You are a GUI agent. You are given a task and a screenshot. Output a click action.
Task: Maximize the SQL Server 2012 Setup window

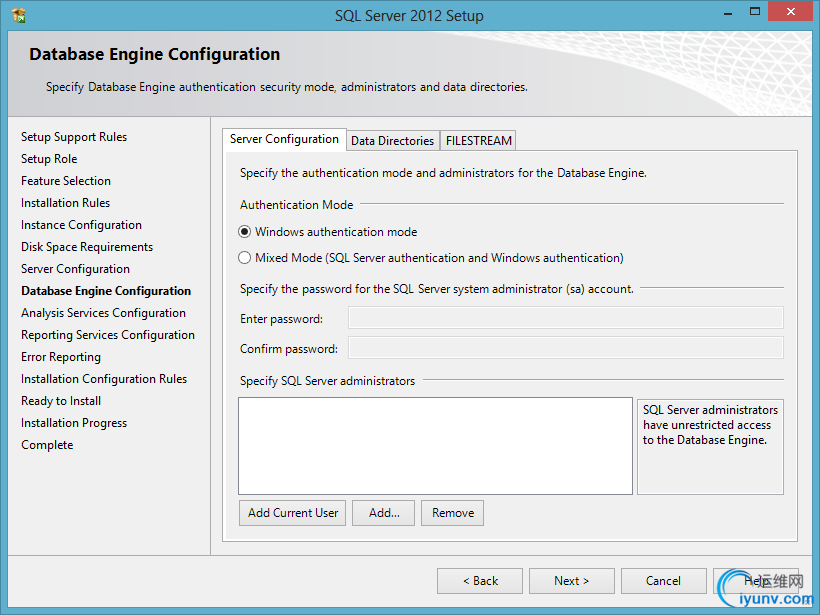[755, 12]
